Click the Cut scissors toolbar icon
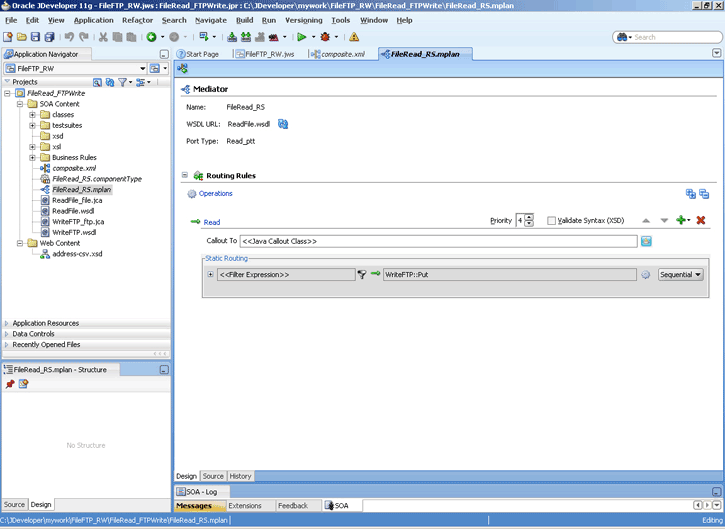The image size is (725, 529). point(103,37)
